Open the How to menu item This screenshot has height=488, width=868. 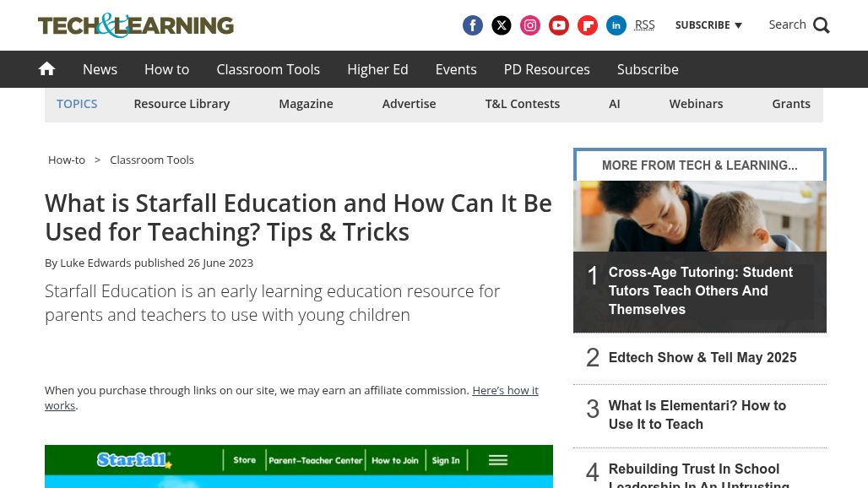166,69
